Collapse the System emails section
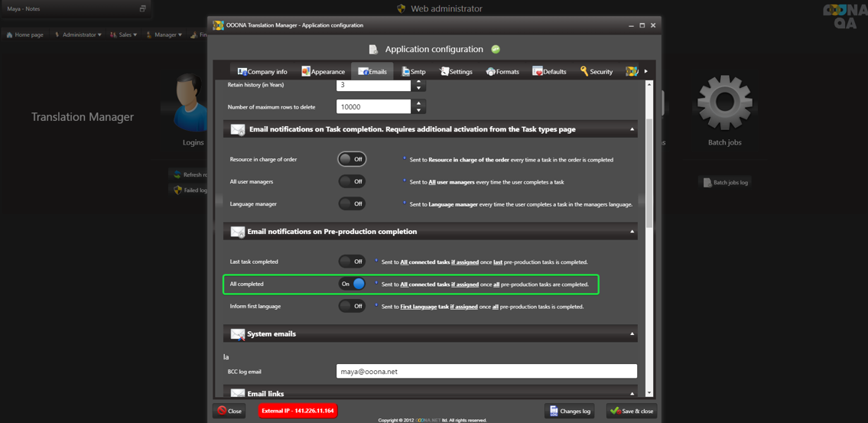Viewport: 868px width, 423px height. tap(632, 334)
